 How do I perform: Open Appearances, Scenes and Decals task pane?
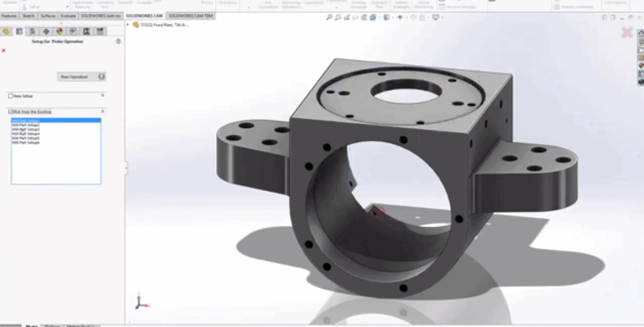tap(641, 66)
